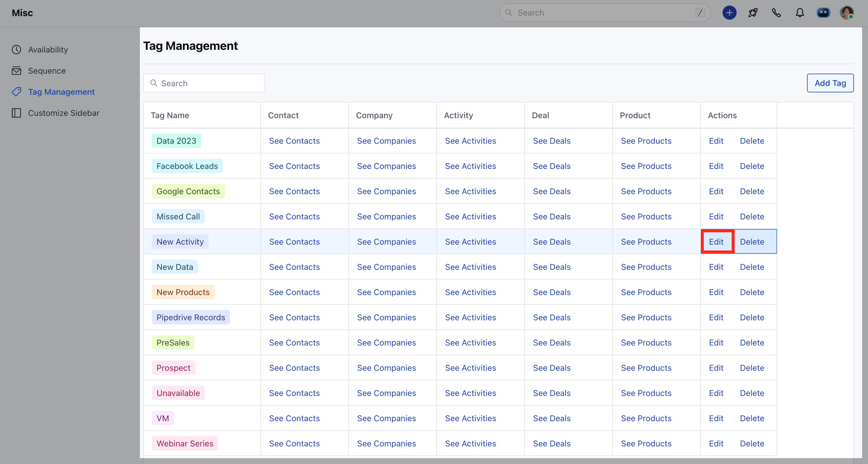868x464 pixels.
Task: Open the chatbot assistant icon
Action: 823,13
